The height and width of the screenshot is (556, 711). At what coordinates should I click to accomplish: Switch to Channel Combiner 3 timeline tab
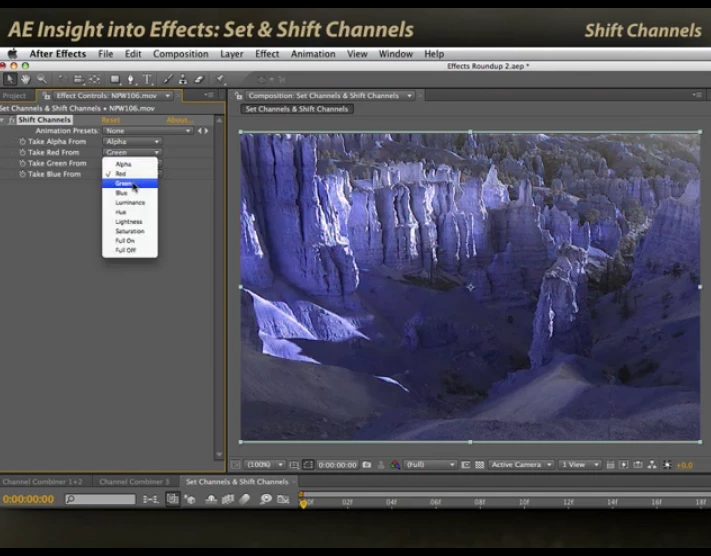click(134, 482)
